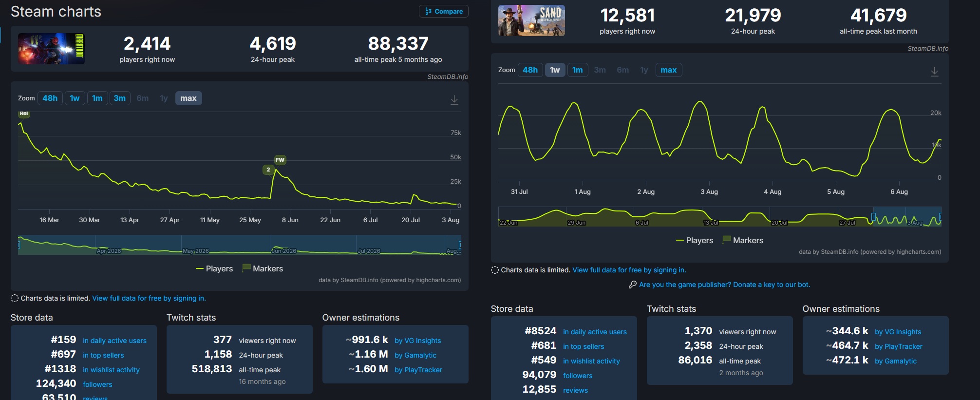Screen dimensions: 980x400
Task: Open the SAND game thumbnail
Action: pyautogui.click(x=531, y=20)
